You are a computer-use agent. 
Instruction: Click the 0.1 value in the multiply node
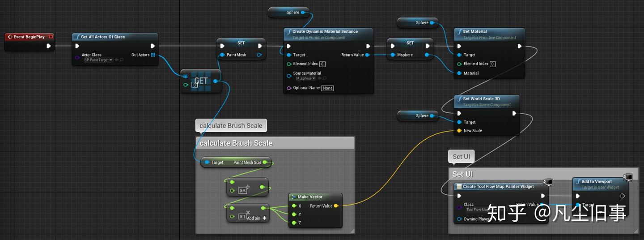click(x=242, y=217)
